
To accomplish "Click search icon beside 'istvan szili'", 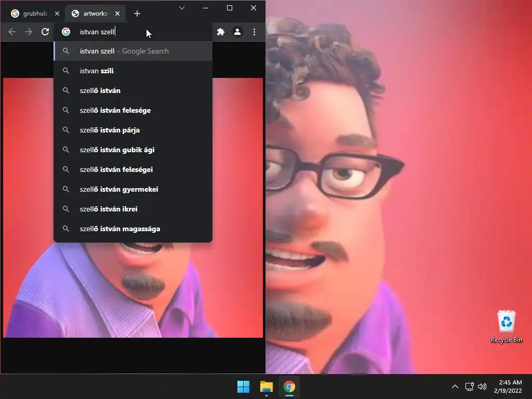I will (x=66, y=71).
